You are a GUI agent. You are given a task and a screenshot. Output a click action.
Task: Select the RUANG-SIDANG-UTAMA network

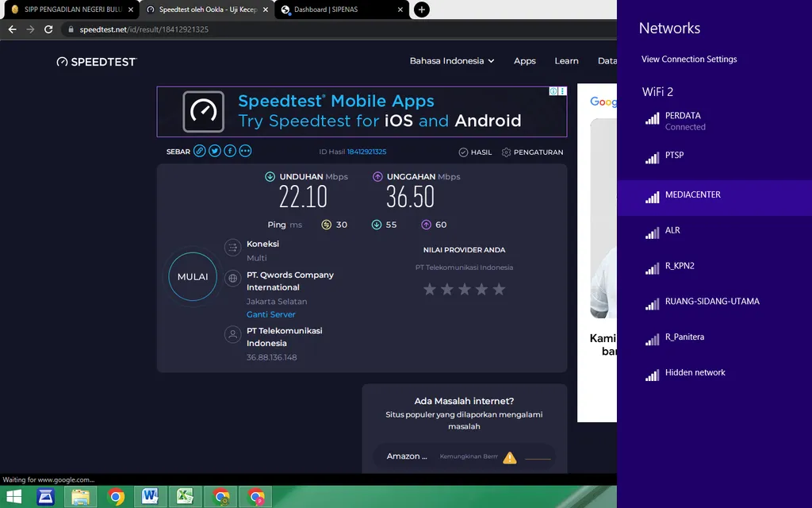[x=711, y=302]
